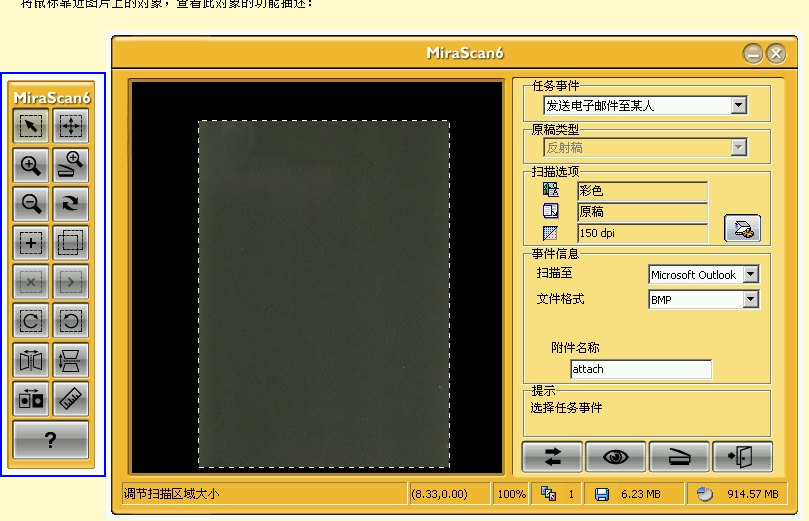Click the zoom out magnifier tool
Image resolution: width=809 pixels, height=521 pixels.
click(x=31, y=204)
